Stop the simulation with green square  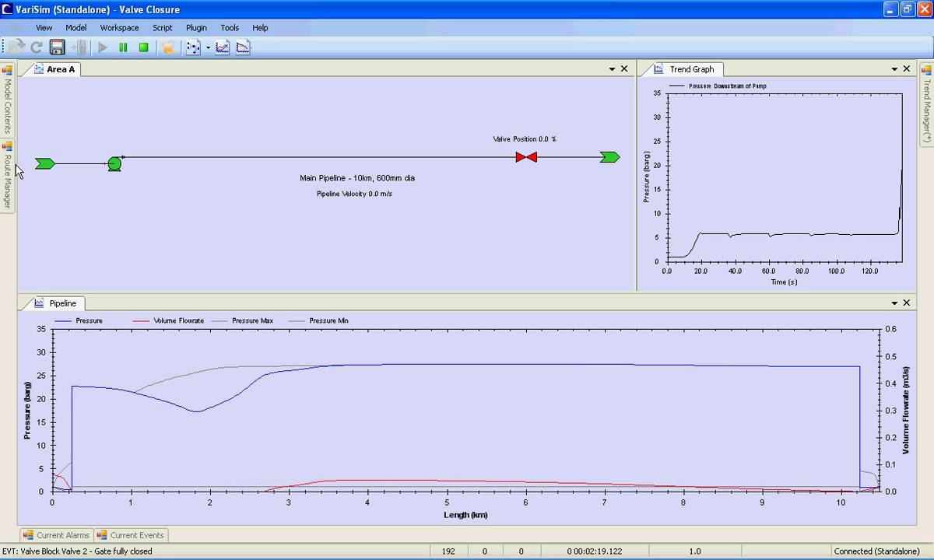click(143, 47)
